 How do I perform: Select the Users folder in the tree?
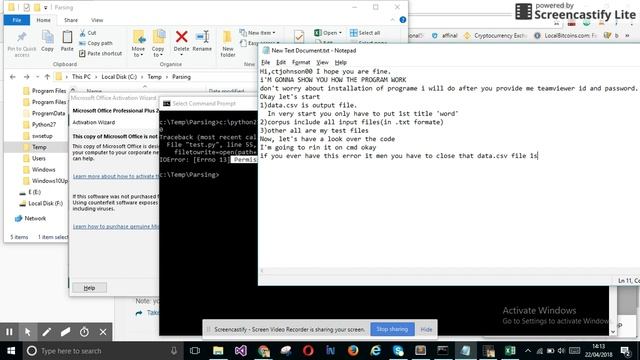39,158
